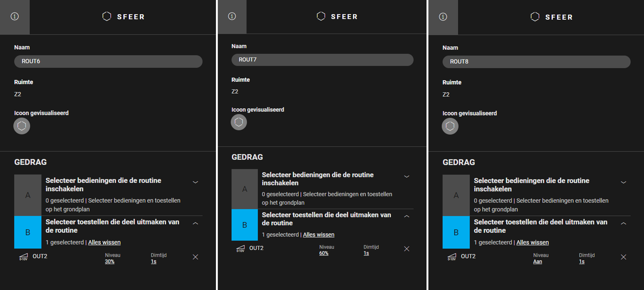This screenshot has width=644, height=290.
Task: Click OUT2 device label in ROUT7
Action: (x=256, y=248)
